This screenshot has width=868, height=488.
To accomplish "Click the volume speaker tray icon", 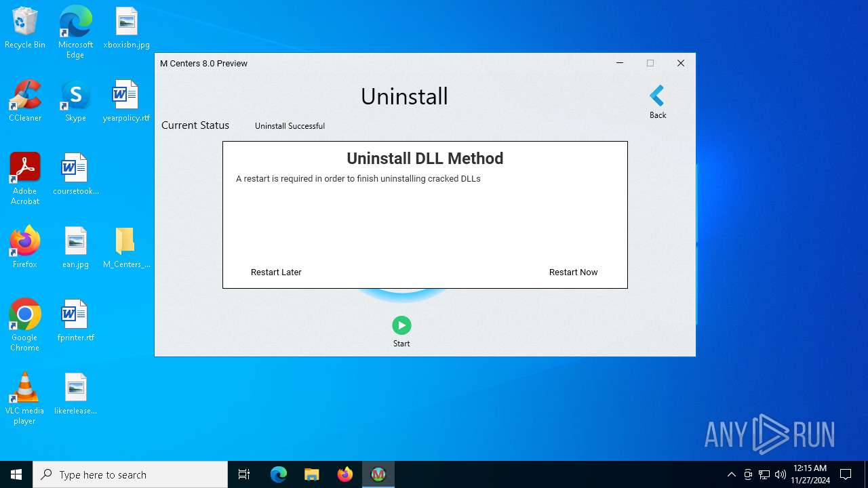I will tap(780, 474).
